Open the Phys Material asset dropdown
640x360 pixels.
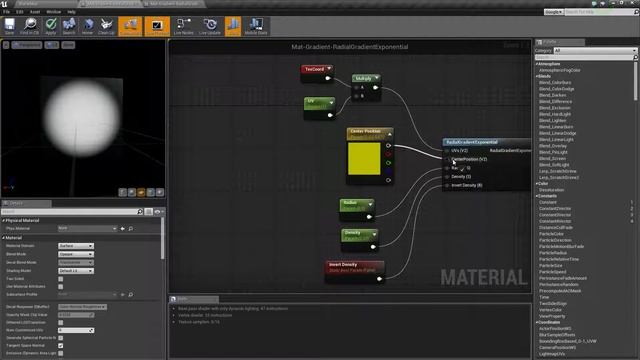coord(87,229)
